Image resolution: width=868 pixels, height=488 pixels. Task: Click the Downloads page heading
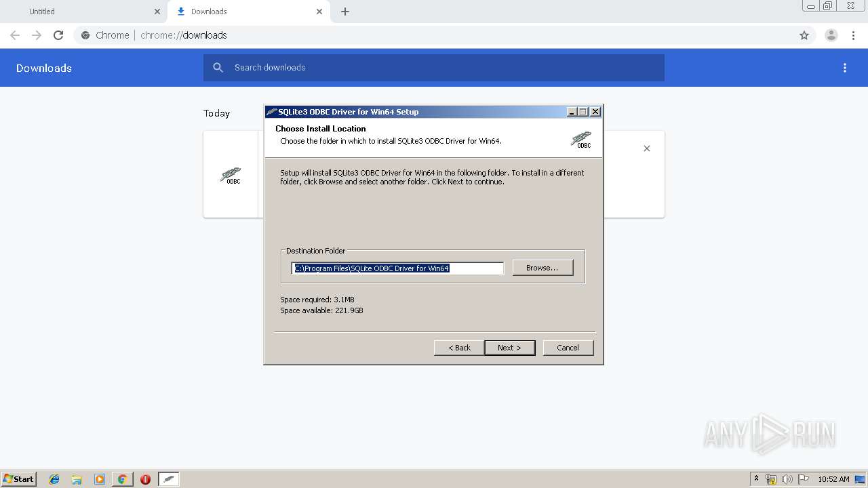click(44, 68)
